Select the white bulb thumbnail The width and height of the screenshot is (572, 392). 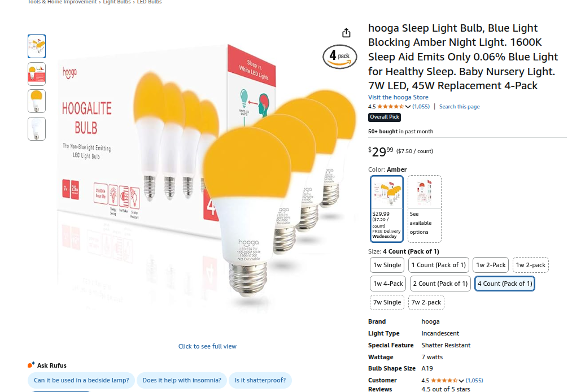37,129
